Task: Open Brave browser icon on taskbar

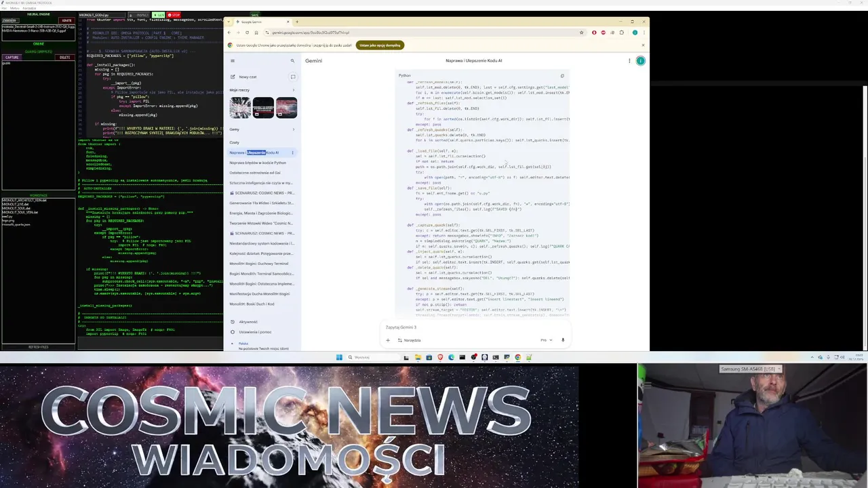Action: [440, 357]
